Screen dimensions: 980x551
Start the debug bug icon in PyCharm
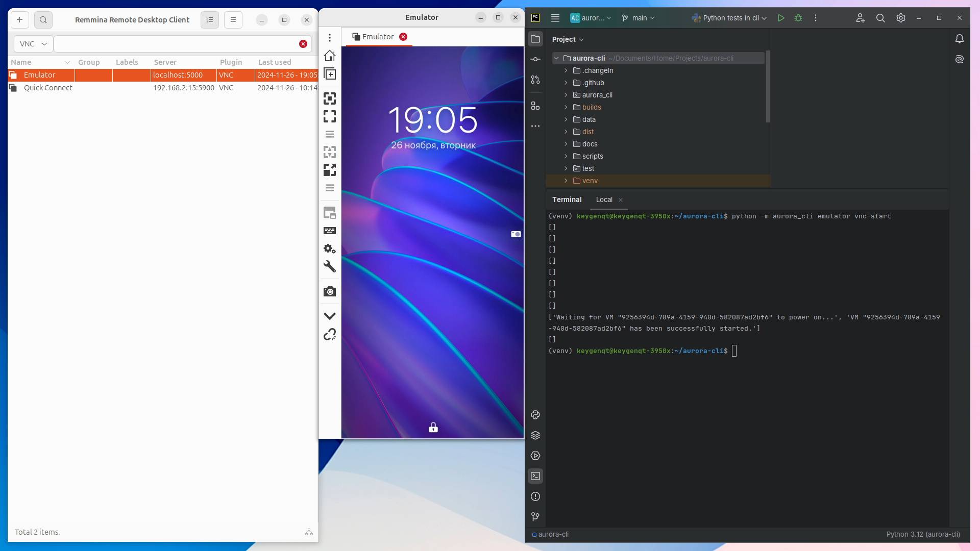pyautogui.click(x=798, y=18)
